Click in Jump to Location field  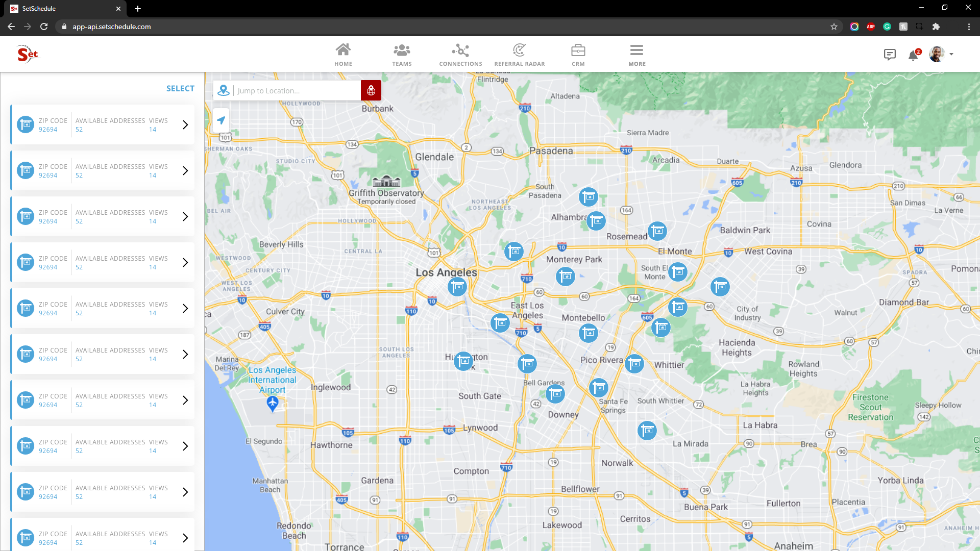298,91
